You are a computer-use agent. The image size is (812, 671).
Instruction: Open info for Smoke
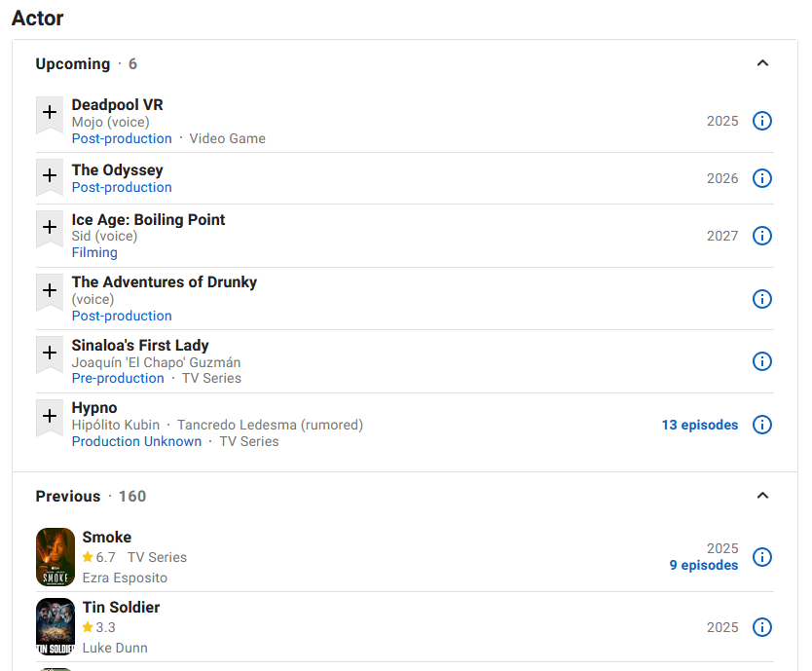coord(761,557)
